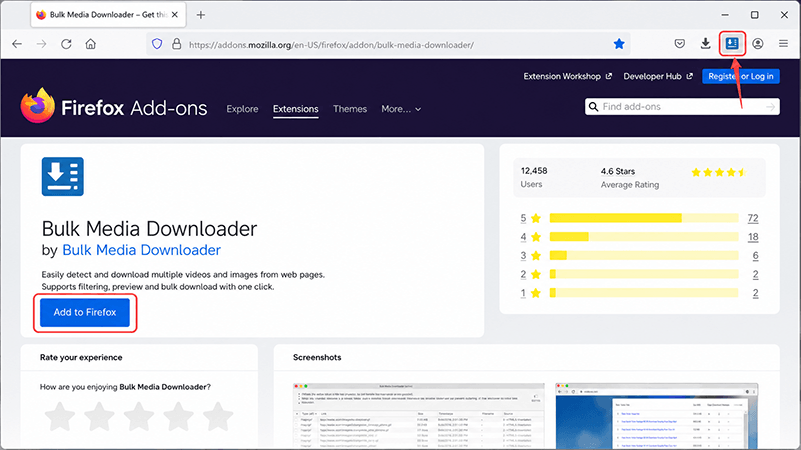This screenshot has width=801, height=450.
Task: Reload the current page
Action: click(66, 44)
